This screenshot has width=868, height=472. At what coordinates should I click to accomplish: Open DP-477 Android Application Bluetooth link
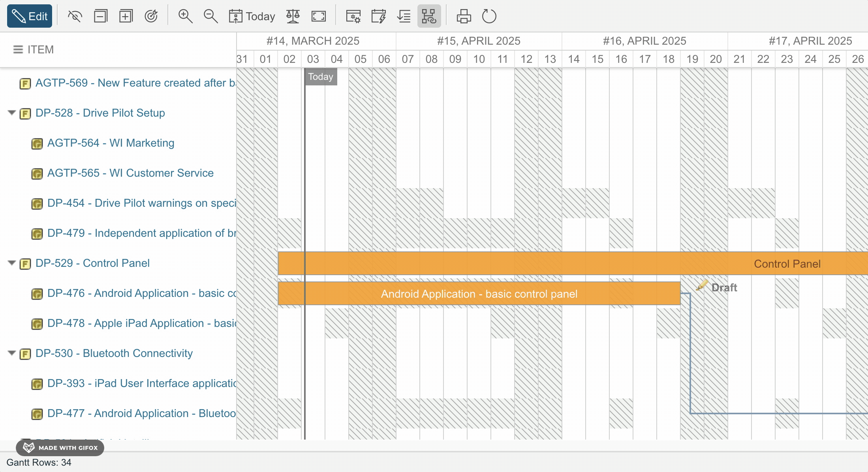point(141,413)
